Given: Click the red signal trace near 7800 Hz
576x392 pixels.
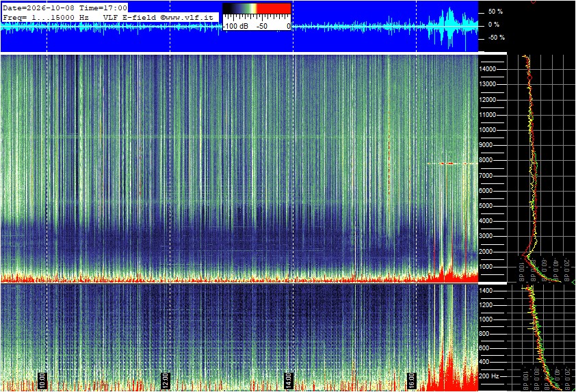Looking at the screenshot, I should coord(451,164).
